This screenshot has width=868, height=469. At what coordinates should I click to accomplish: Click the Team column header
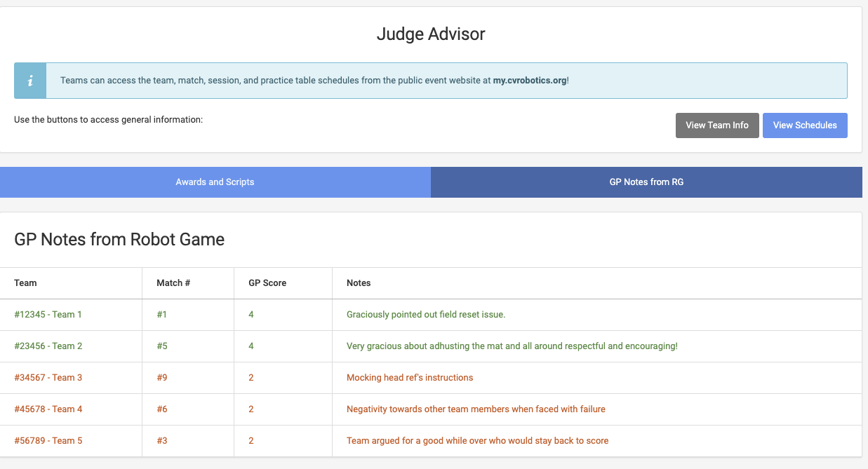pyautogui.click(x=26, y=283)
